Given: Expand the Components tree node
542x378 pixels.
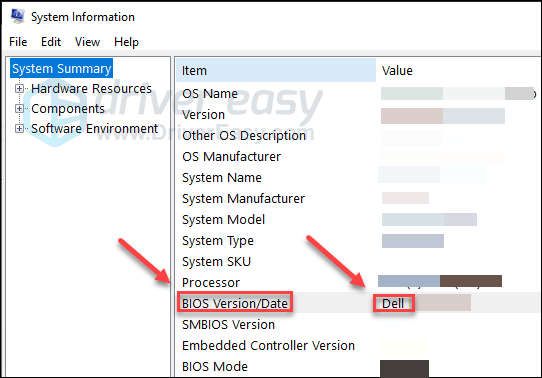Looking at the screenshot, I should click(19, 108).
